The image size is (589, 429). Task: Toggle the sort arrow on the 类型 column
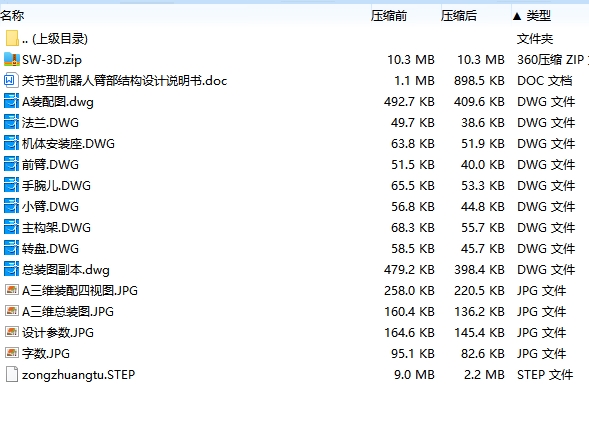pos(517,16)
